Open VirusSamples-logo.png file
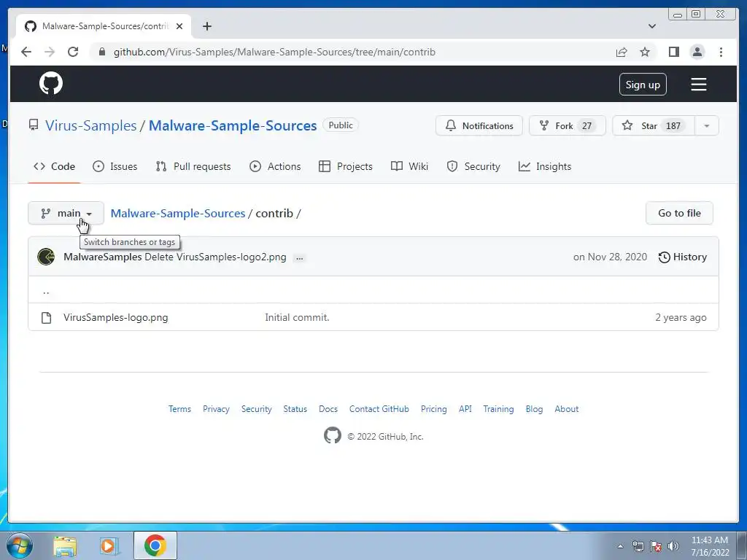747x560 pixels. (116, 318)
